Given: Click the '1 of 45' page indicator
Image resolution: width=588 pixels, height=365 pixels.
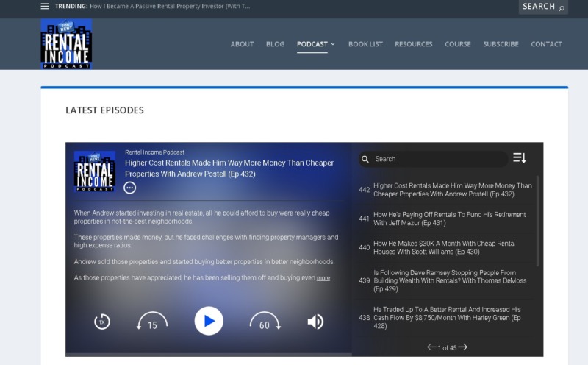Looking at the screenshot, I should pos(448,348).
